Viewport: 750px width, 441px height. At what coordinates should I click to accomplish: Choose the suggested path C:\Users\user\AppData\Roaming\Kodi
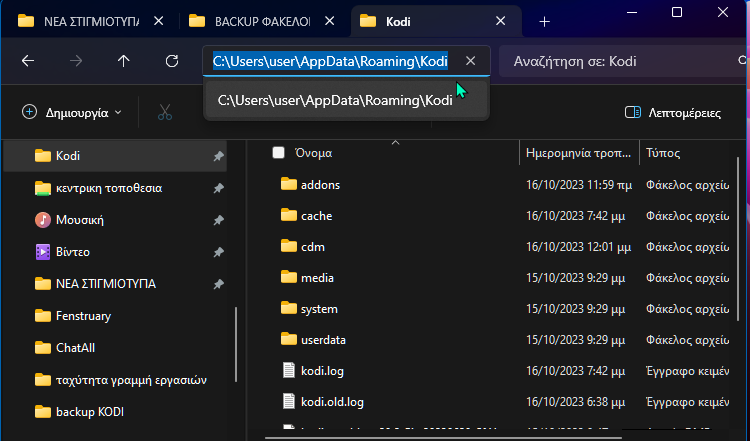click(346, 100)
